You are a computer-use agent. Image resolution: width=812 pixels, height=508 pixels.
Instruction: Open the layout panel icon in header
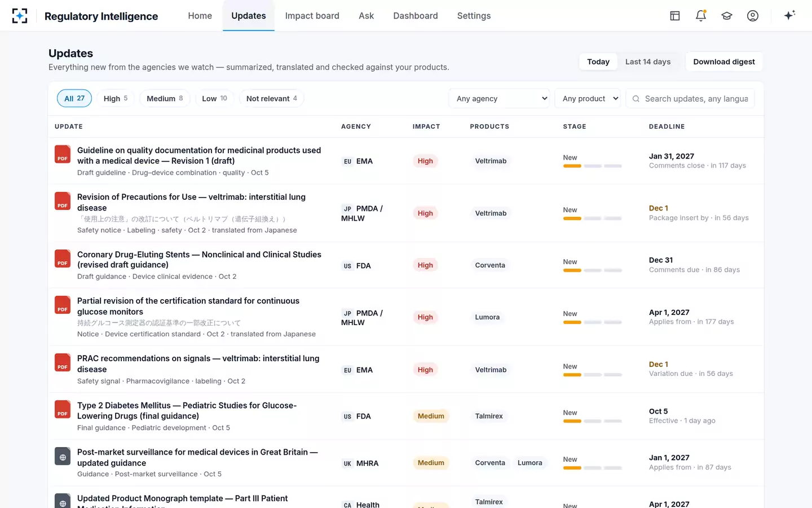[x=675, y=16]
